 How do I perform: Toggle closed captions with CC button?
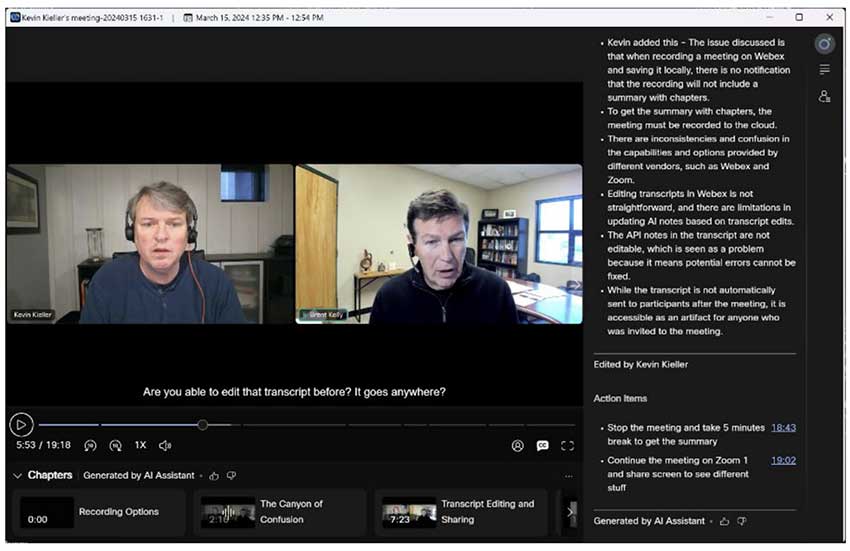542,446
